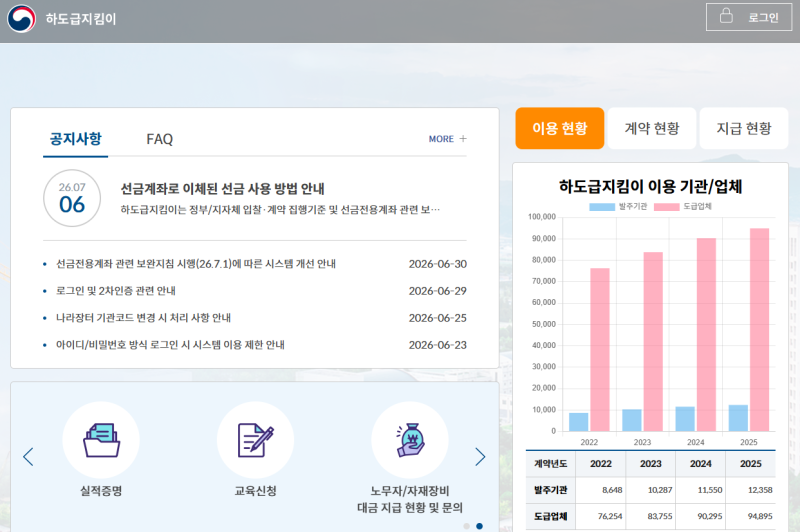Click the featured notice summary text
800x532 pixels.
pyautogui.click(x=280, y=210)
